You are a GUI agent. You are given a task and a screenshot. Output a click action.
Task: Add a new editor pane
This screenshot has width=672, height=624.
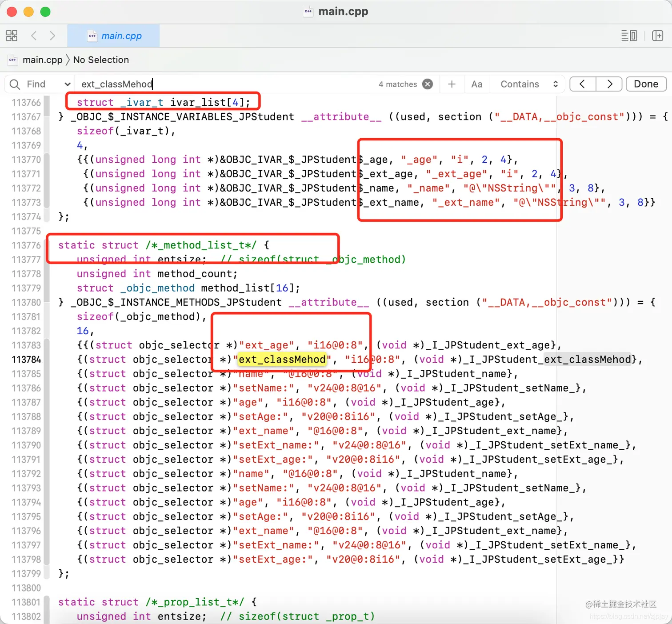[658, 36]
